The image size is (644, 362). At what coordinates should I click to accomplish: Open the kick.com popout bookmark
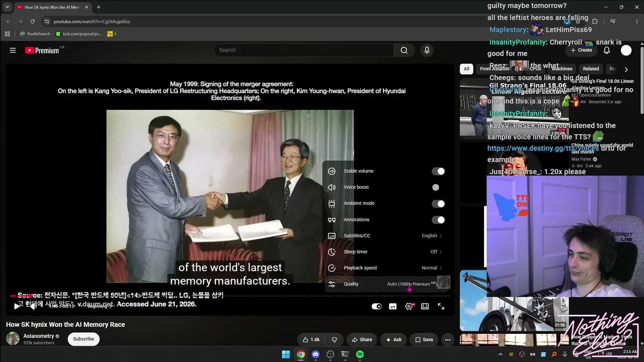coord(78,34)
